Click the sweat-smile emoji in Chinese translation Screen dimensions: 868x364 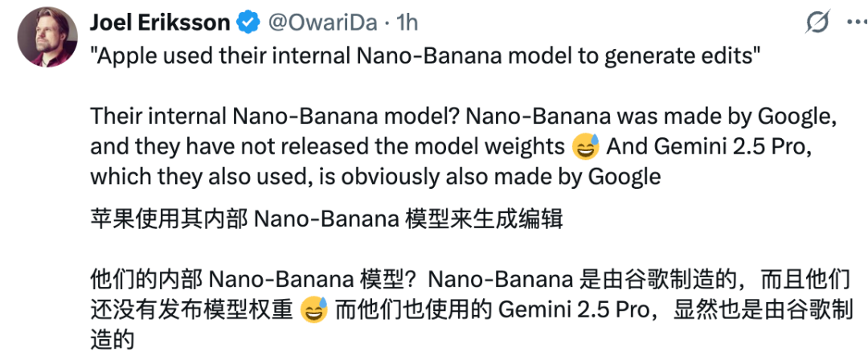(313, 310)
